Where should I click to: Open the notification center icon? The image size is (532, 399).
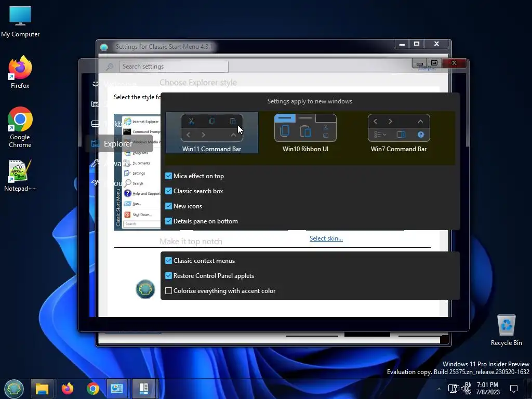point(514,389)
